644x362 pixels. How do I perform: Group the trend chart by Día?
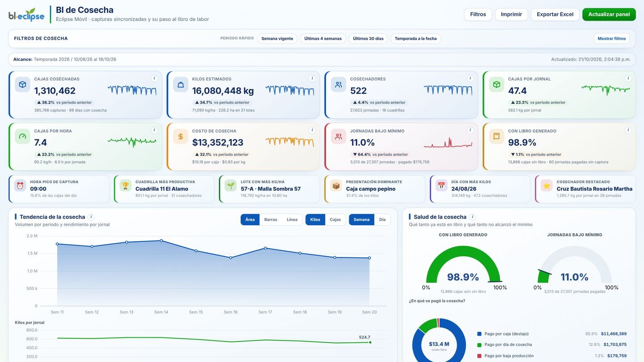382,219
